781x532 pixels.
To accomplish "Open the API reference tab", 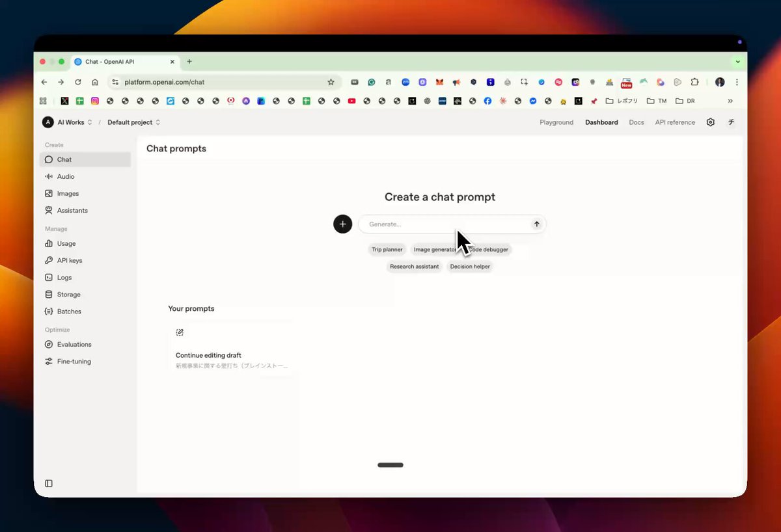I will (x=675, y=122).
